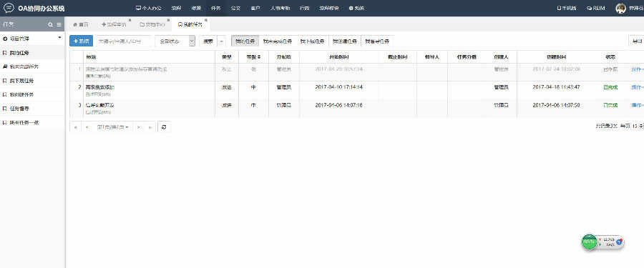The height and width of the screenshot is (268, 644).
Task: Click the bookmark icon of 我的任务 sidebar item
Action: pos(5,53)
